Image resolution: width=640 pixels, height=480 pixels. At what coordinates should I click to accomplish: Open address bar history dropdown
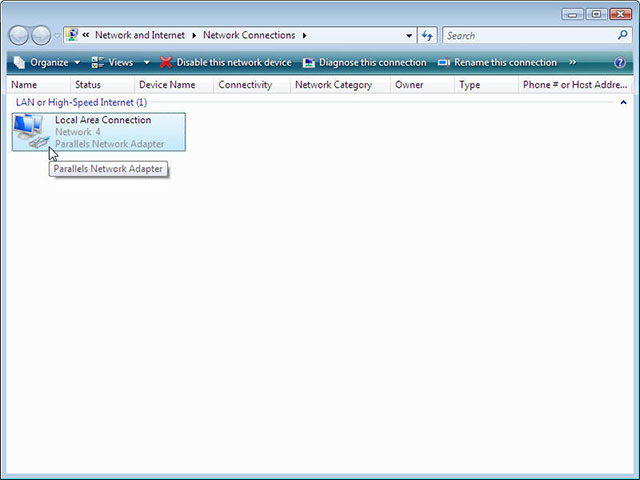(x=409, y=36)
